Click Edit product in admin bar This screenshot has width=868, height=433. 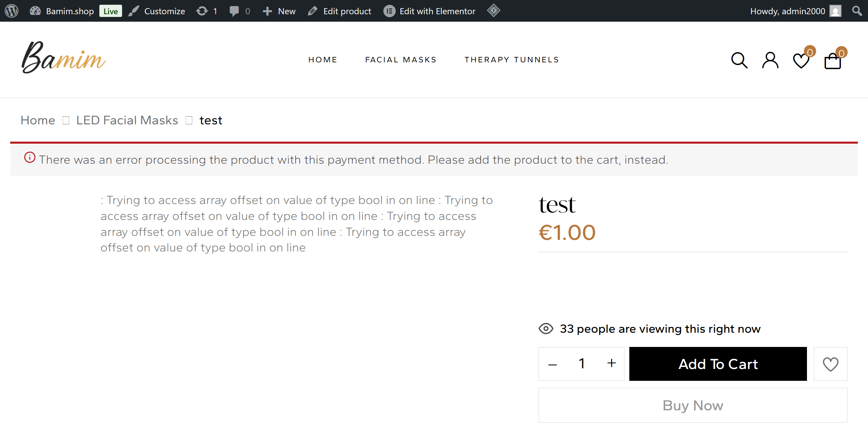pos(339,11)
